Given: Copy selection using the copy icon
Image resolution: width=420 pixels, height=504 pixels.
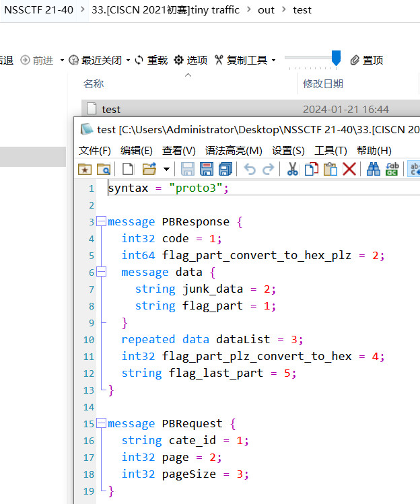Looking at the screenshot, I should (x=312, y=169).
